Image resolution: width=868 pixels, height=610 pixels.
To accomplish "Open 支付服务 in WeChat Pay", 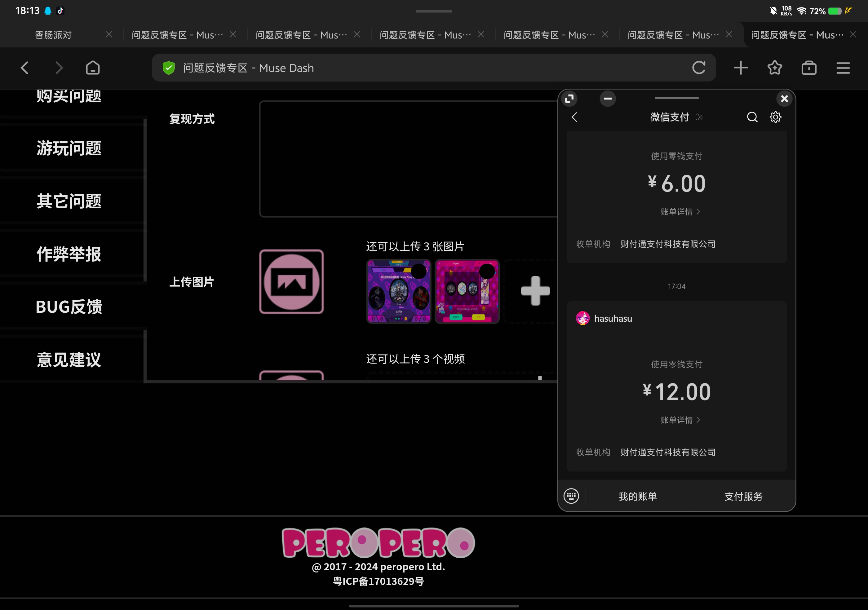I will tap(743, 496).
